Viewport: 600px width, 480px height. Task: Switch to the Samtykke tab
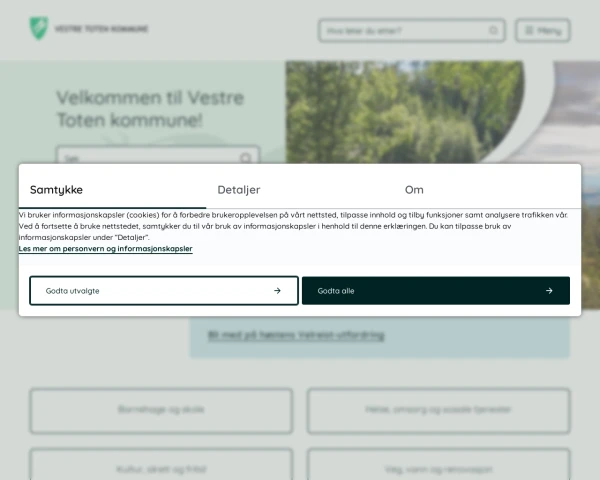point(112,190)
